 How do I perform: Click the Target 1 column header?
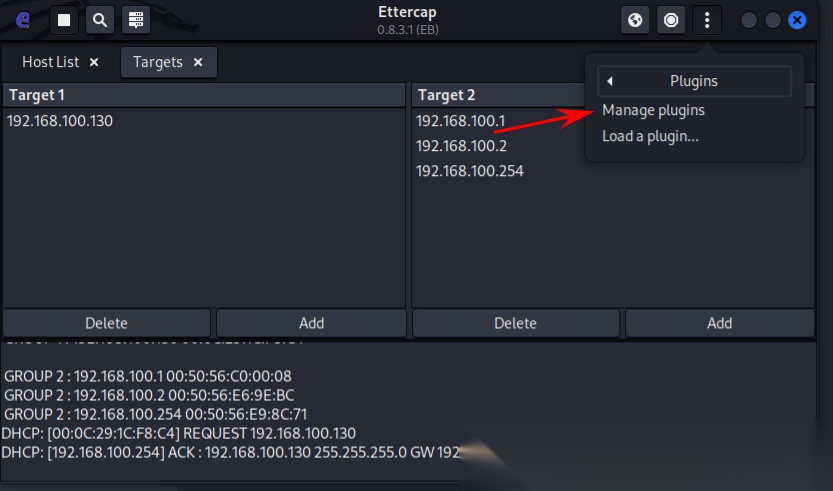pyautogui.click(x=204, y=95)
